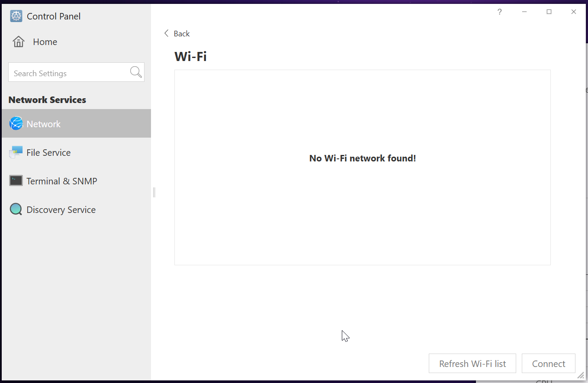This screenshot has height=383, width=588.
Task: Close the Control Panel window
Action: pos(574,12)
